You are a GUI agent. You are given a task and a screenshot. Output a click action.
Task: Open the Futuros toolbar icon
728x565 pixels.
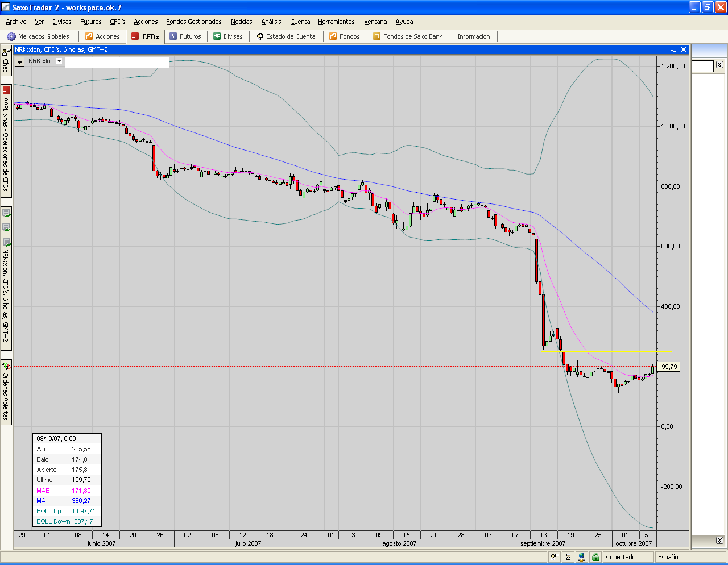point(173,36)
